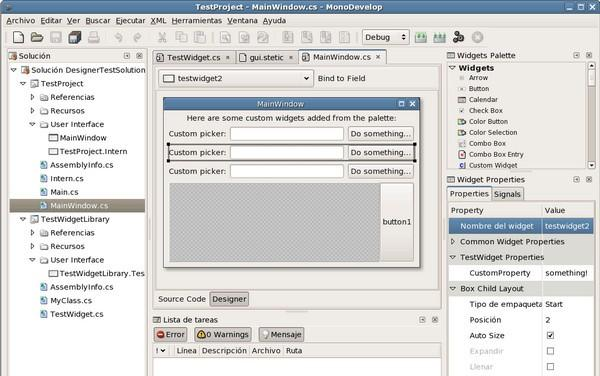
Task: Switch to the Signals tab
Action: [x=507, y=194]
